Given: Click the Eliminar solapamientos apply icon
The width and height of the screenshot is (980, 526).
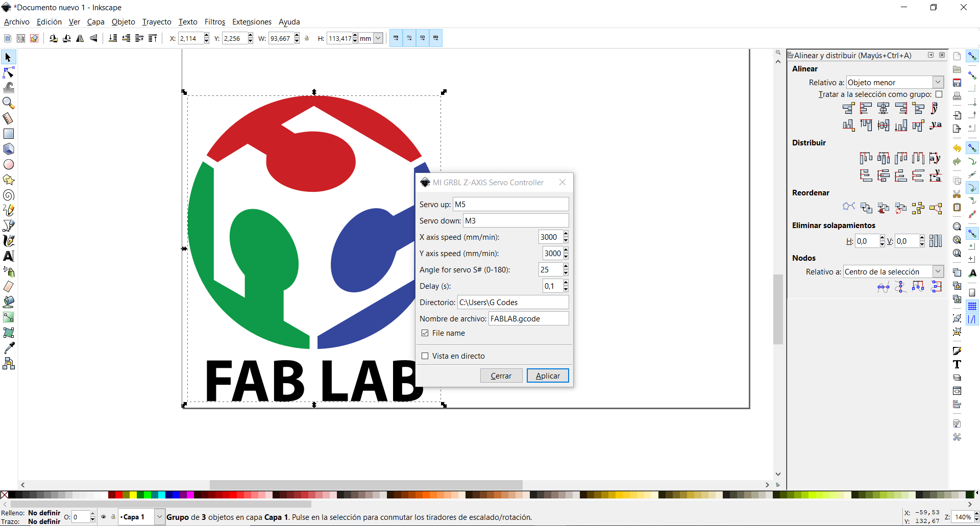Looking at the screenshot, I should (x=936, y=241).
